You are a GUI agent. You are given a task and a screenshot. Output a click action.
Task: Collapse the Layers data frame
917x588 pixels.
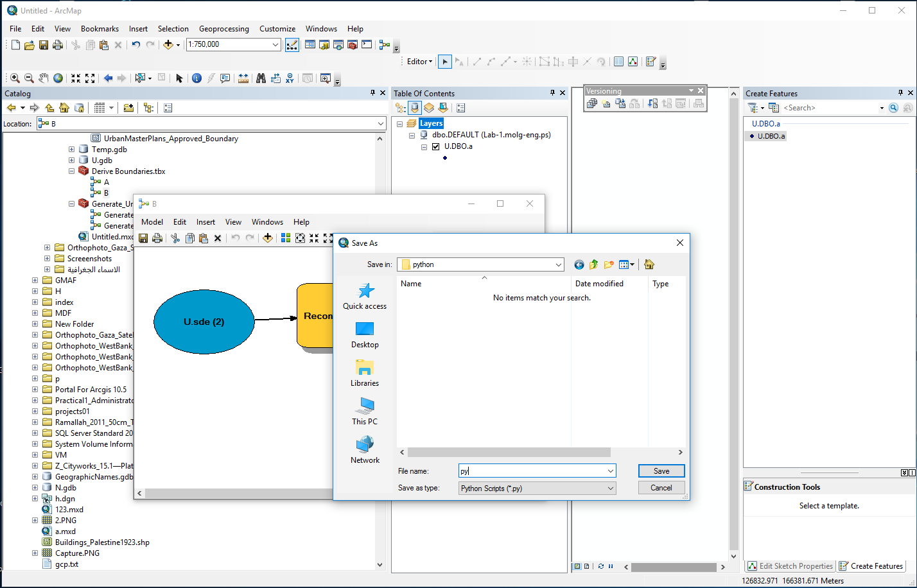pos(399,123)
